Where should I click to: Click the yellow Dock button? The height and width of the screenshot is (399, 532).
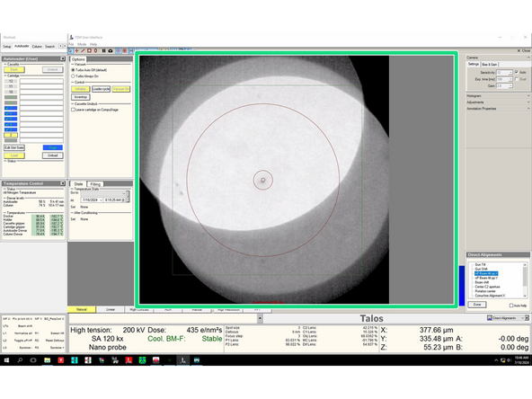pos(13,69)
